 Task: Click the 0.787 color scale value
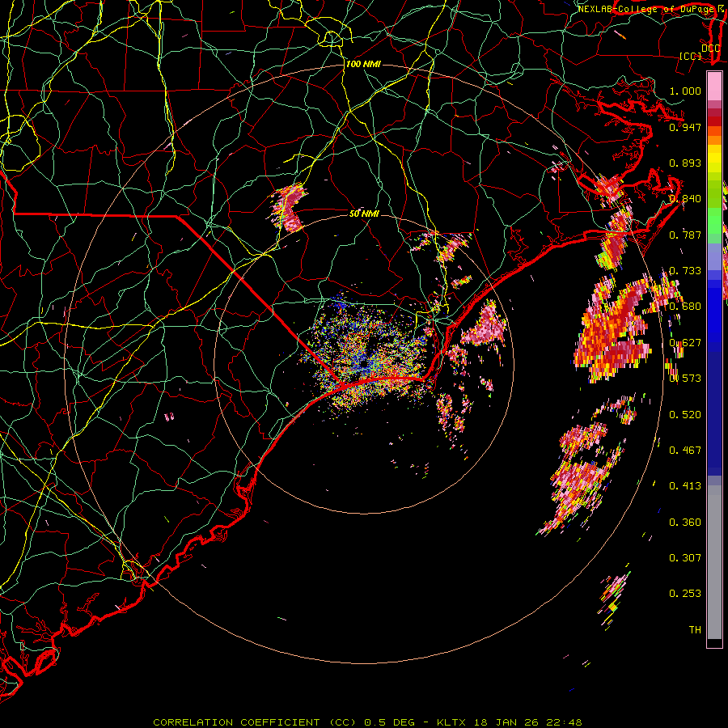685,235
